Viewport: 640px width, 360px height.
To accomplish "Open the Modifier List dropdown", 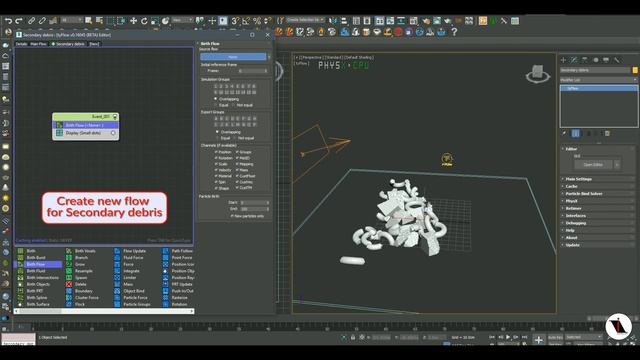I will [x=598, y=80].
